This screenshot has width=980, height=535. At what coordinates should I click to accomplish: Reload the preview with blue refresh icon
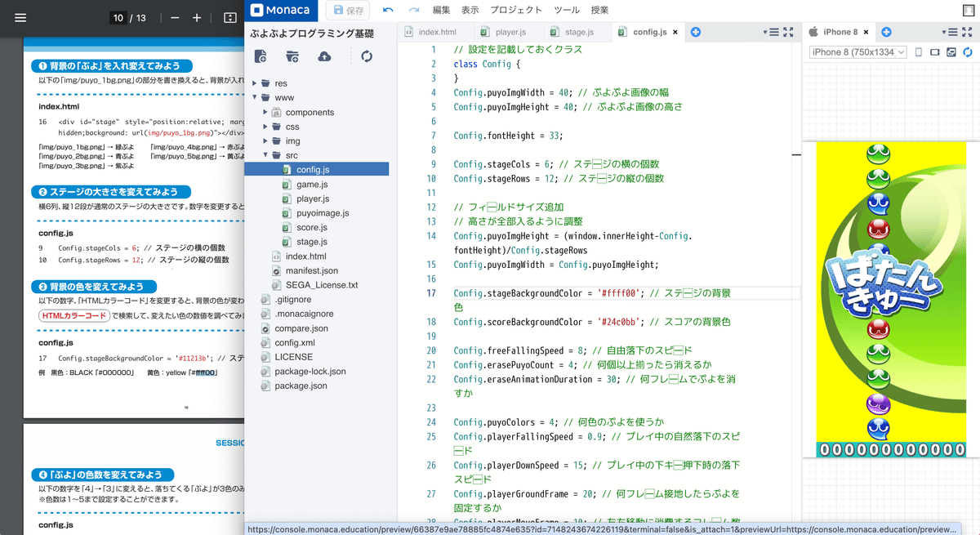click(968, 52)
